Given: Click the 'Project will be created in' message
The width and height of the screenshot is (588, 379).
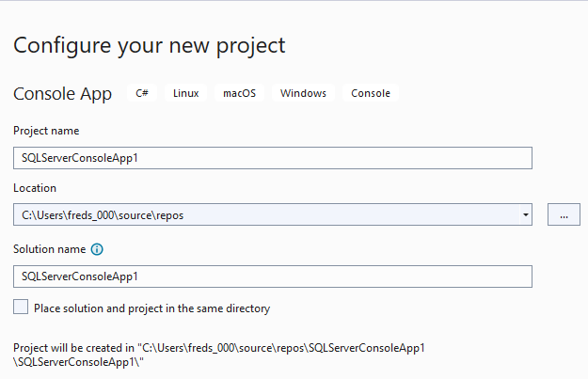Looking at the screenshot, I should [x=218, y=347].
